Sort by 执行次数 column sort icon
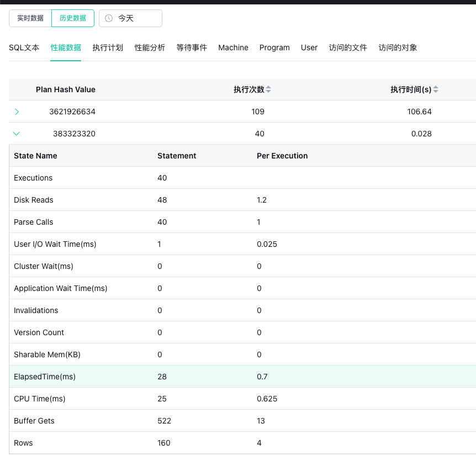Screen dimensions: 476x455 point(268,89)
